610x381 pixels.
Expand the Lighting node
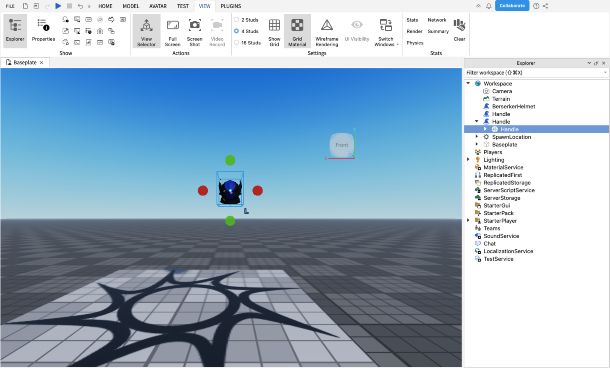point(468,160)
